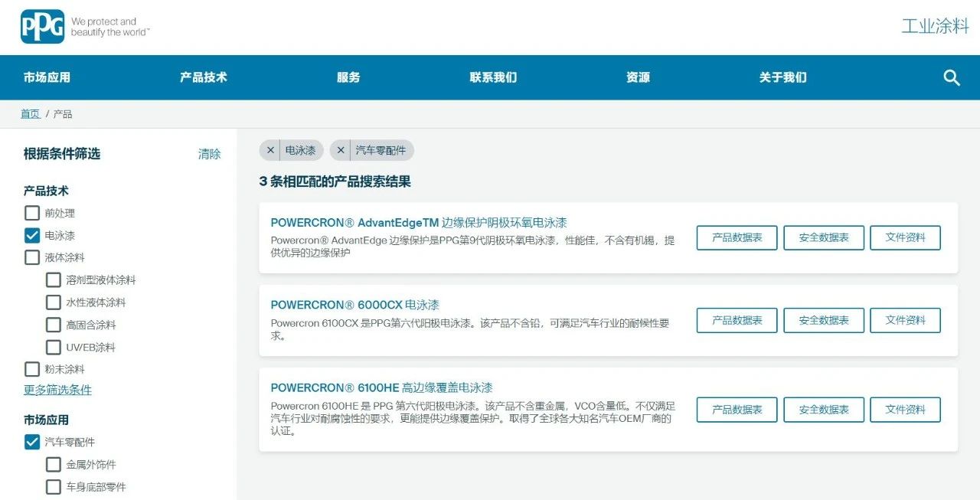The height and width of the screenshot is (500, 980).
Task: Click the Powercron 6100CX description text
Action: 469,329
